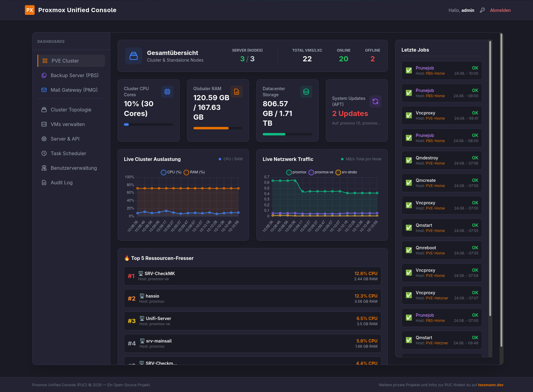
Task: Select the Qmstart PVE-Hetzner 06:49 job
Action: (x=442, y=340)
